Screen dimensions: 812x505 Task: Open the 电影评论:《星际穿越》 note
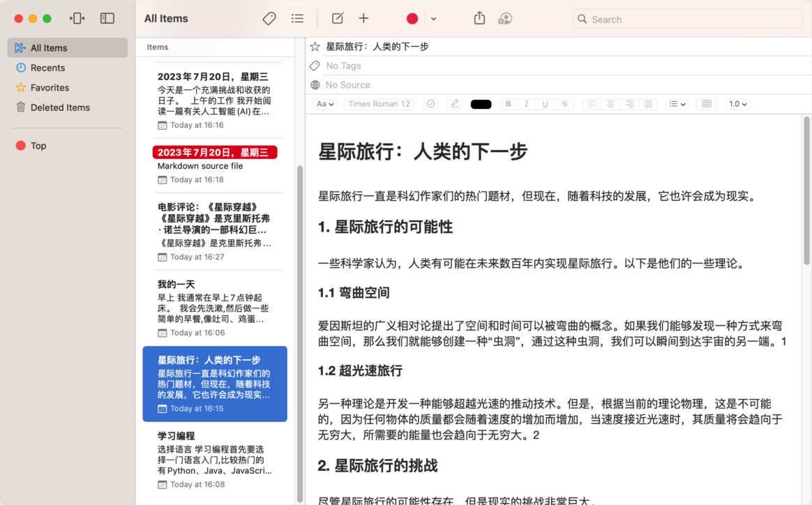[215, 232]
